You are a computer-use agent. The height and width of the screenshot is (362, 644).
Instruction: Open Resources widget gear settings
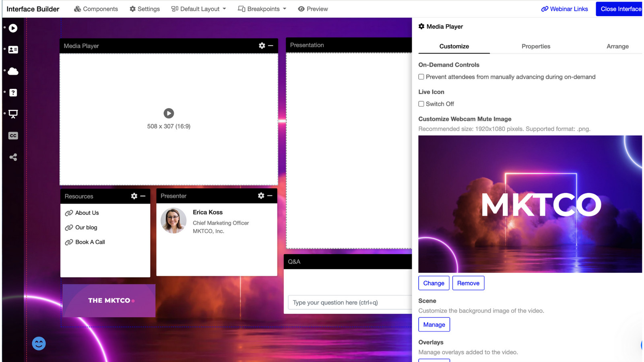pyautogui.click(x=134, y=196)
